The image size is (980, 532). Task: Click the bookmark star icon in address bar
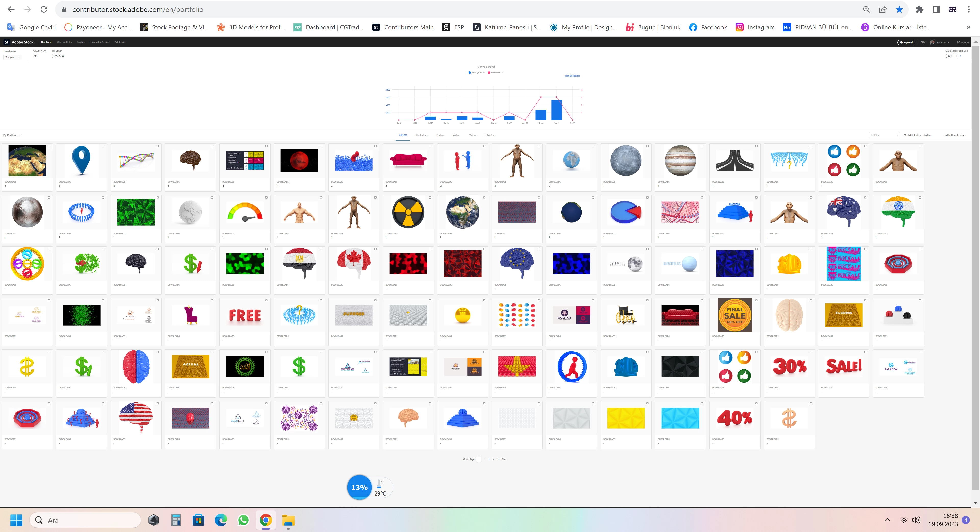point(899,9)
